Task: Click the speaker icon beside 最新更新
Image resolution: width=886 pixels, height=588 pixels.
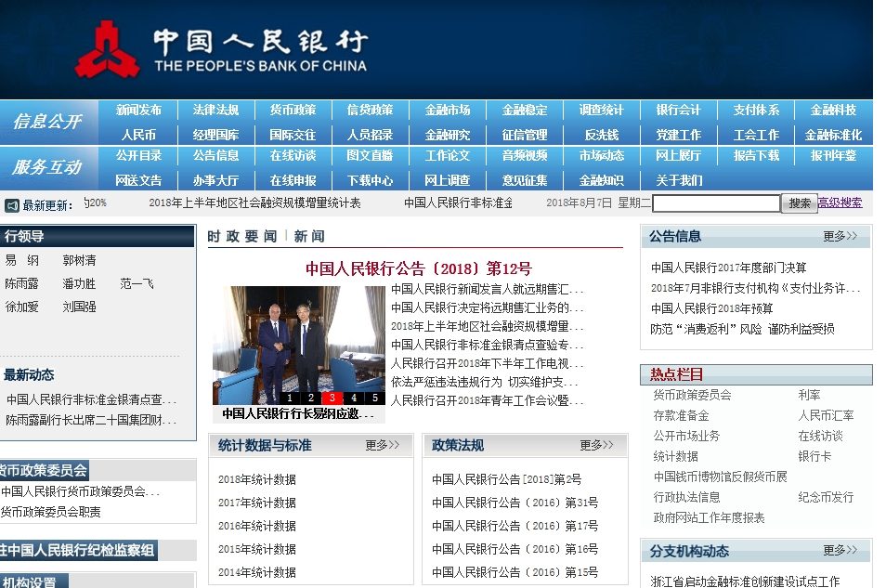Action: [12, 204]
